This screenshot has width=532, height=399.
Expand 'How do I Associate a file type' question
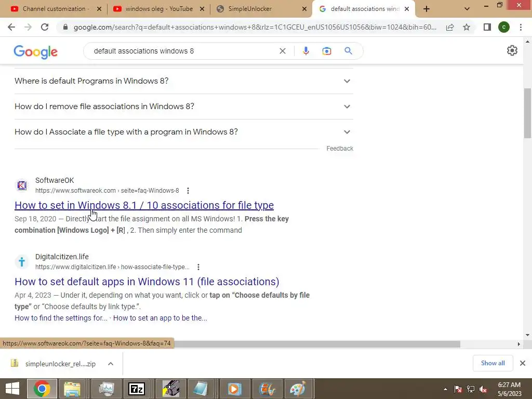183,132
